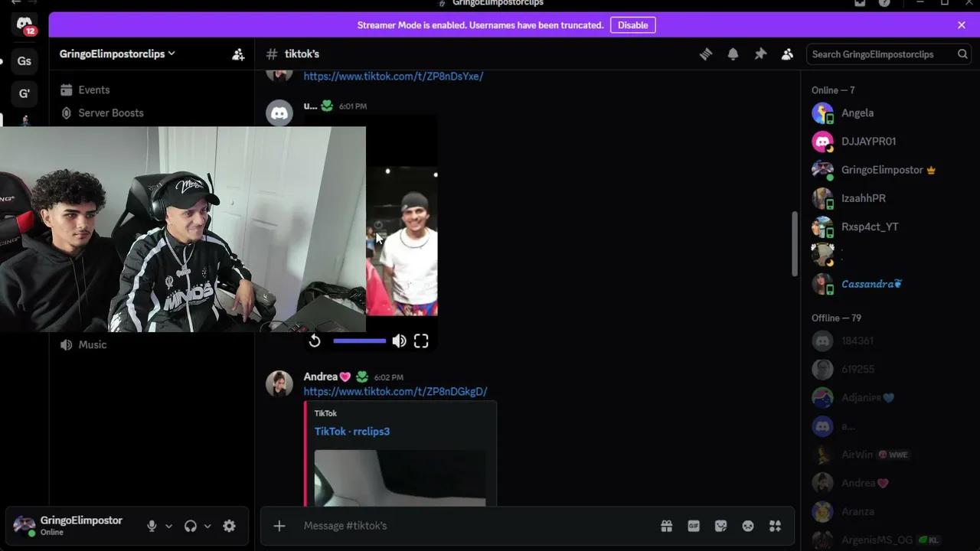Viewport: 980px width, 551px height.
Task: Join the Music voice channel
Action: (x=152, y=345)
